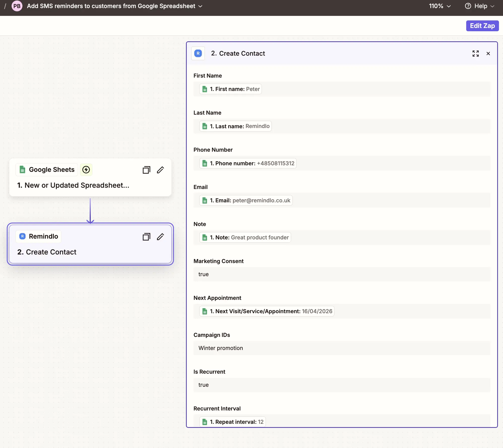The image size is (503, 448).
Task: Click the Edit Zap button
Action: point(482,26)
